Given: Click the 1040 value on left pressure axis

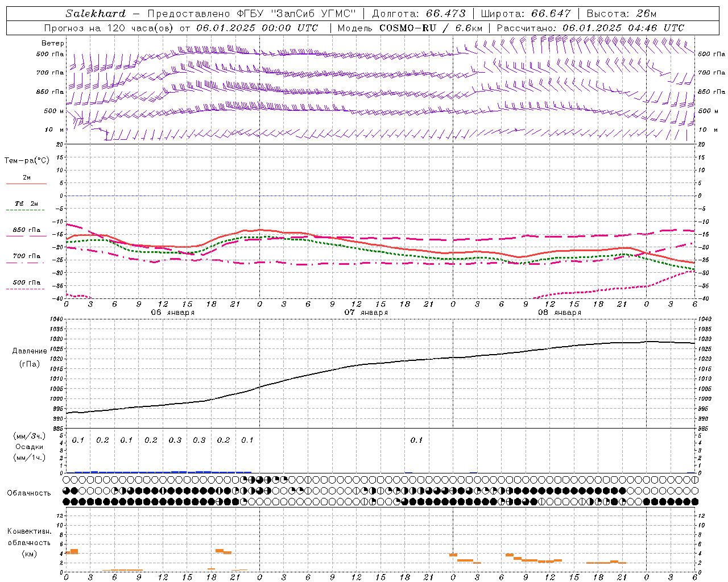Looking at the screenshot, I should pyautogui.click(x=57, y=319).
